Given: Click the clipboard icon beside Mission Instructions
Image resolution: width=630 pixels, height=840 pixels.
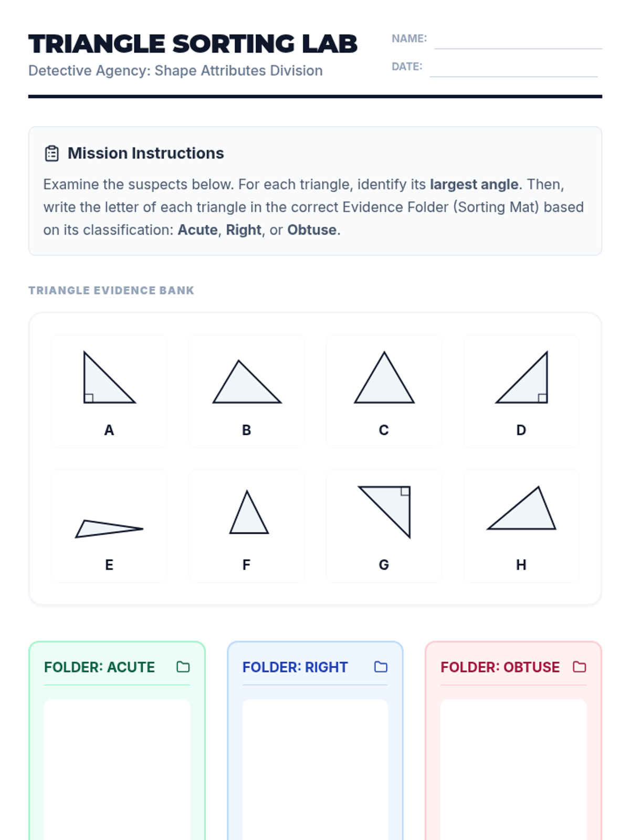Looking at the screenshot, I should (x=52, y=153).
